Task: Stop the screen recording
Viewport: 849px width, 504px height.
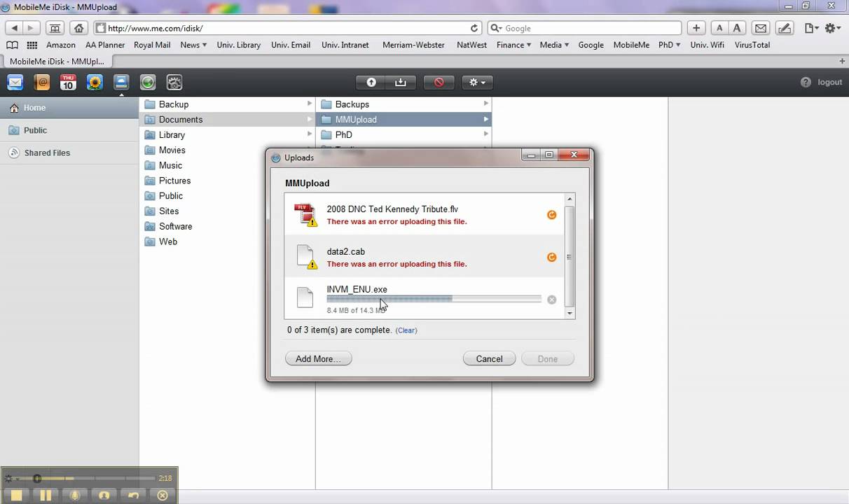Action: [16, 495]
